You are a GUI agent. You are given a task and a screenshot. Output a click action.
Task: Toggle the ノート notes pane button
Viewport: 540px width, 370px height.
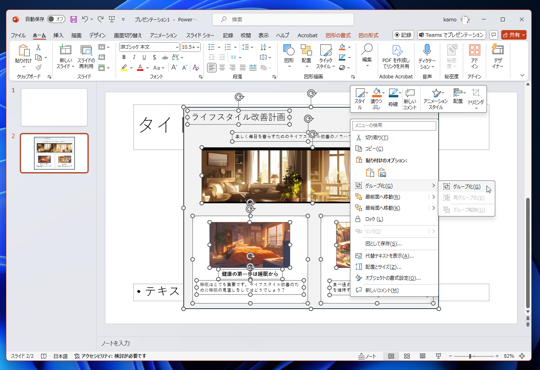tap(367, 356)
